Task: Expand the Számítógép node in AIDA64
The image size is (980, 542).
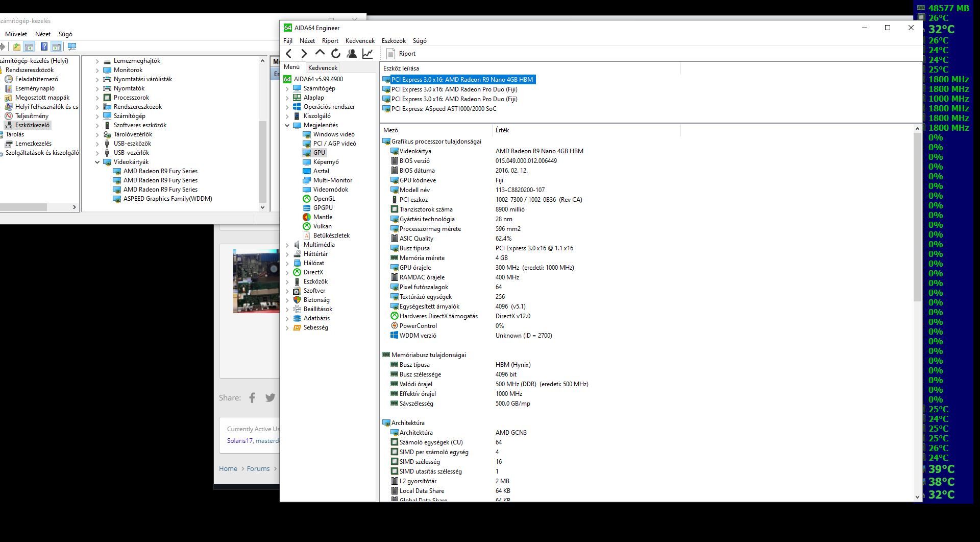Action: (287, 88)
